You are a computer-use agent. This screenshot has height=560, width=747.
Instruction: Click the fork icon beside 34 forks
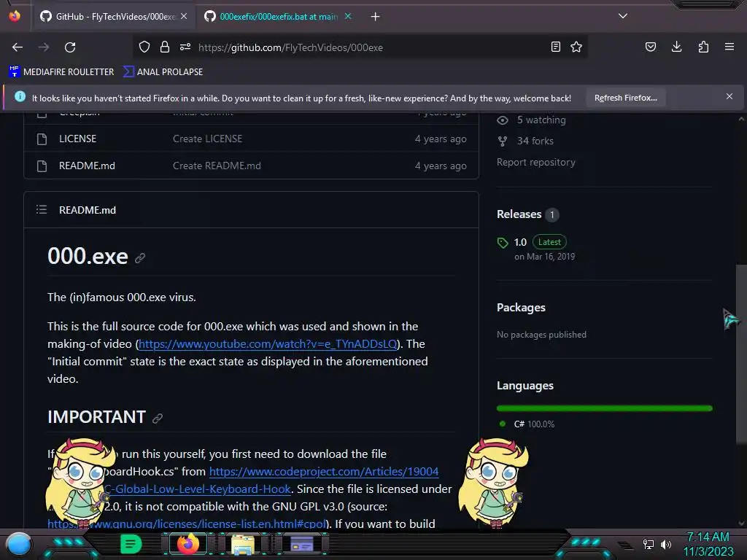point(503,141)
